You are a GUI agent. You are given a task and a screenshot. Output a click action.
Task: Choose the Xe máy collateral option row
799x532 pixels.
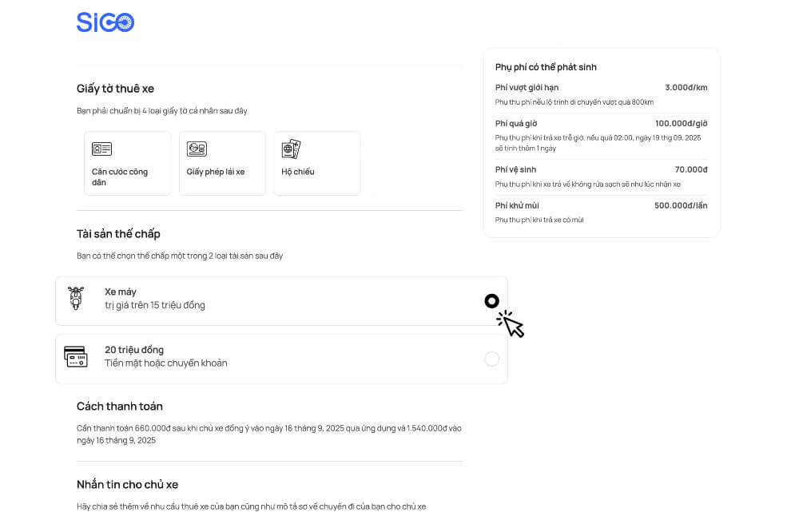(280, 301)
